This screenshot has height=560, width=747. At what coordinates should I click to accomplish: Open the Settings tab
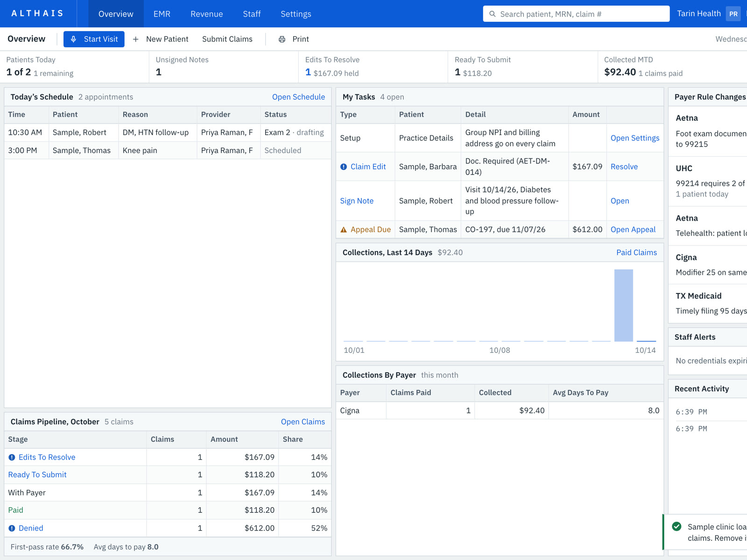pos(296,14)
